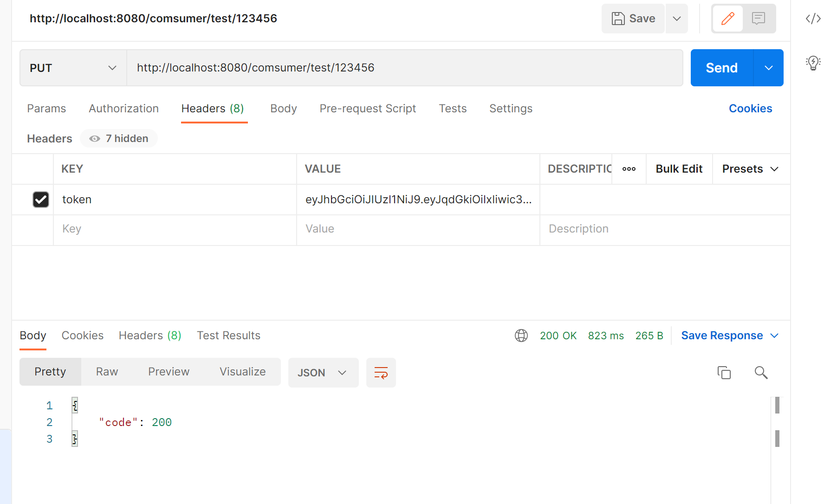Open the code snippet generator panel
This screenshot has width=824, height=504.
click(x=813, y=19)
